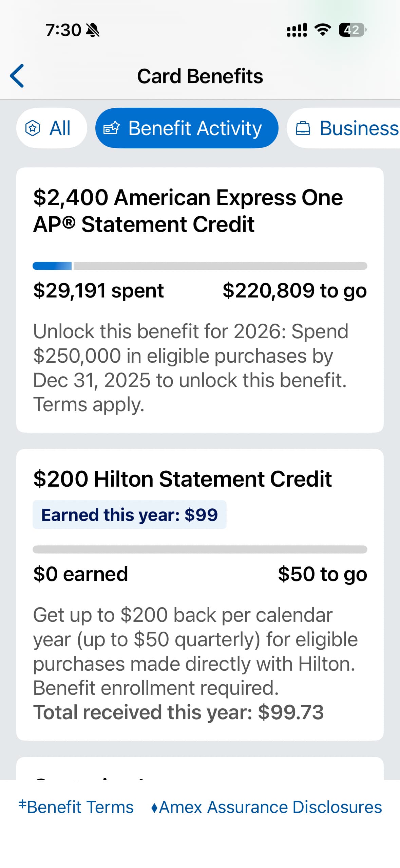Select the Benefit Activity tab
Image resolution: width=400 pixels, height=868 pixels.
(x=187, y=128)
